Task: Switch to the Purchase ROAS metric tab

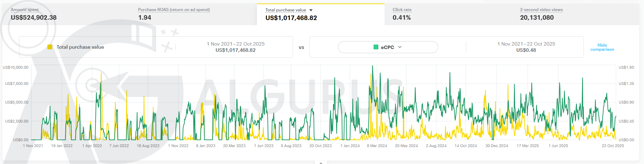Action: coord(174,14)
